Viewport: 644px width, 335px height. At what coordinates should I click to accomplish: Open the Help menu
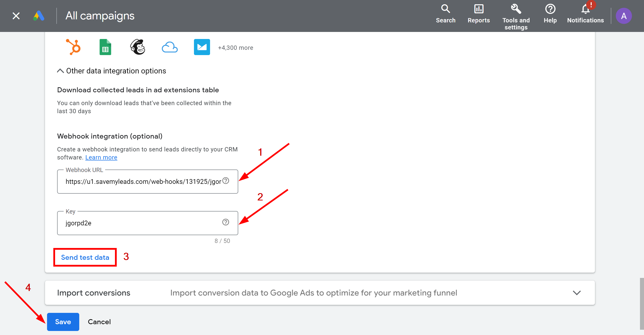(x=550, y=14)
